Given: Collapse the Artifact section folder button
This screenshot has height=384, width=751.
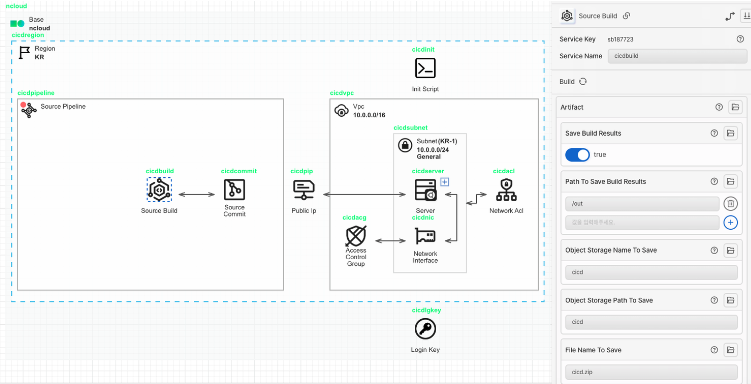Looking at the screenshot, I should coord(735,107).
